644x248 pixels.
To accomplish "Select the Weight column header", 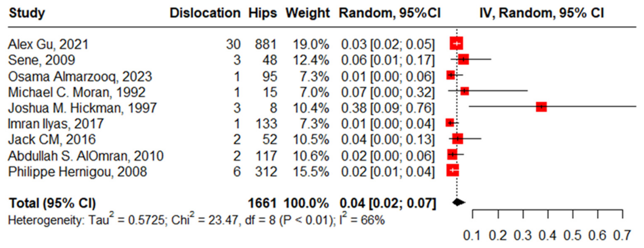I will tap(308, 13).
